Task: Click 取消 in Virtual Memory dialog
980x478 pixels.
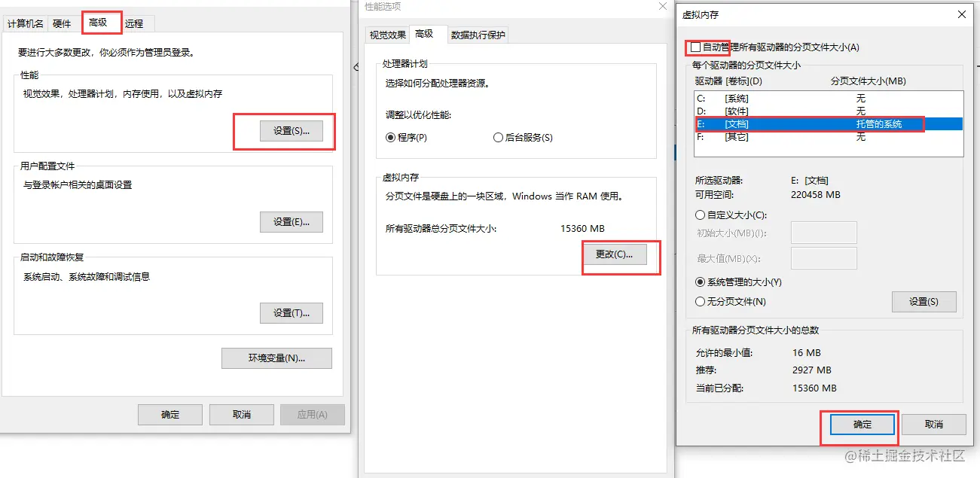Action: [933, 425]
